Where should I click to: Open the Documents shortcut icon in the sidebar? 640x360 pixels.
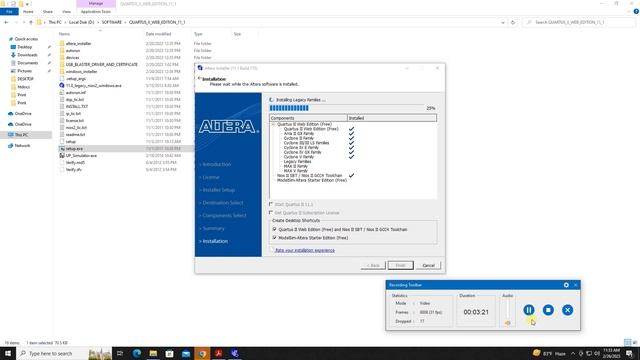(13, 63)
